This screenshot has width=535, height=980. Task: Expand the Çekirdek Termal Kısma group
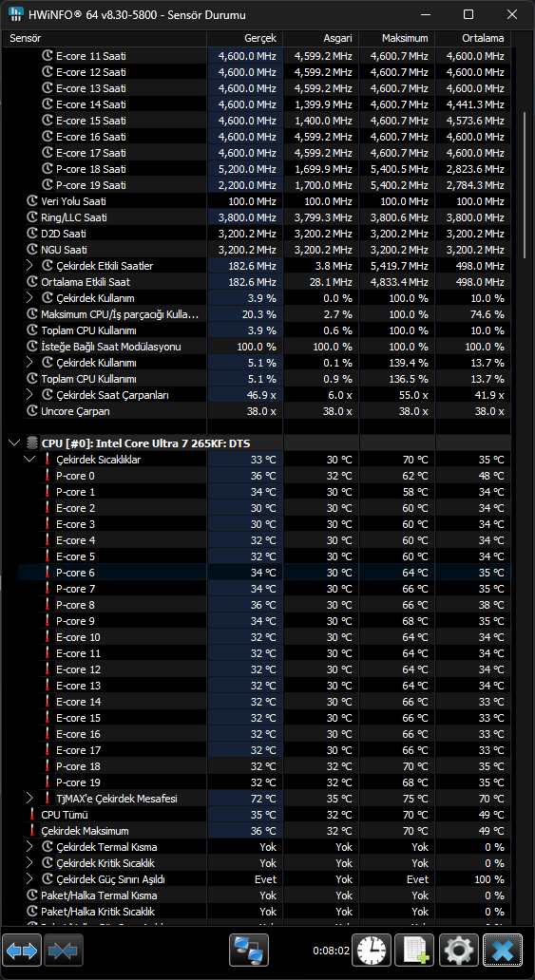click(x=29, y=847)
